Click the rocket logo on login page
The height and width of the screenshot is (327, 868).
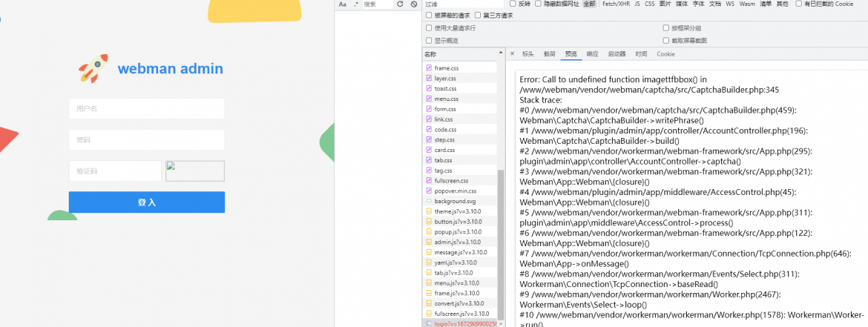point(93,69)
